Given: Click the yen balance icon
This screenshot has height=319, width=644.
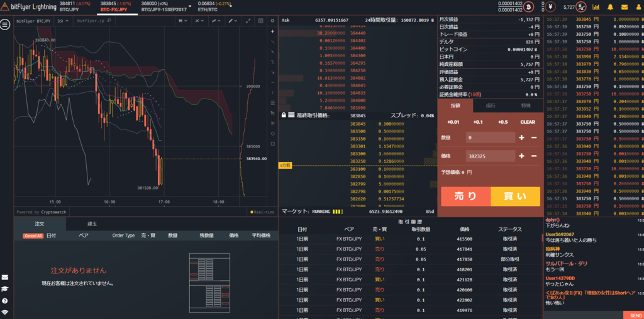Looking at the screenshot, I should 551,6.
